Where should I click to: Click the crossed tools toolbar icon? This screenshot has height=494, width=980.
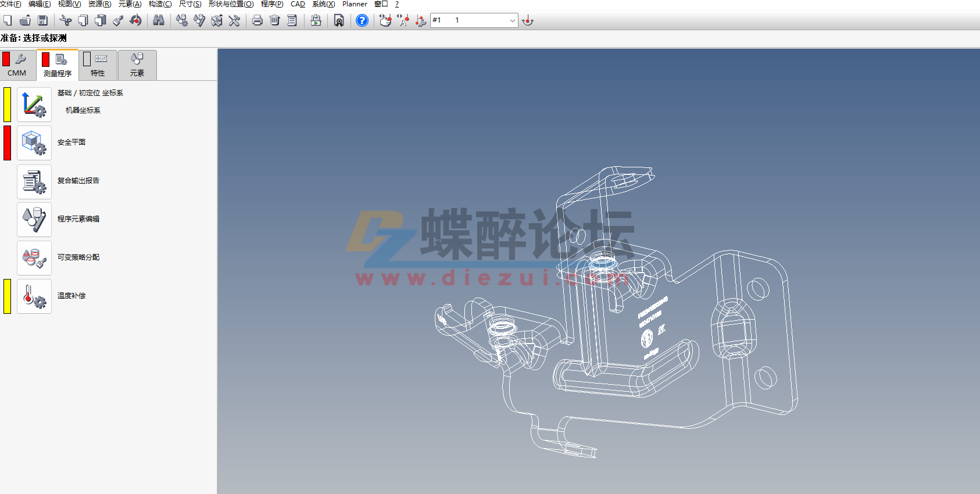coord(234,21)
